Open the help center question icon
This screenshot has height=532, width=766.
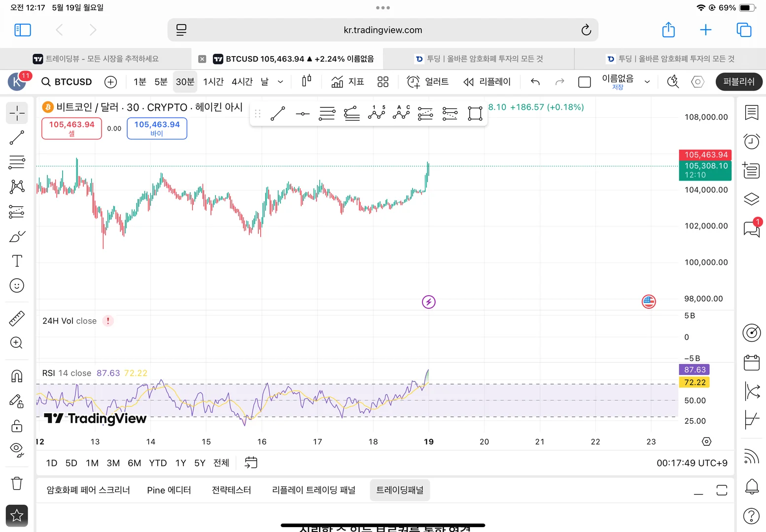(x=751, y=516)
